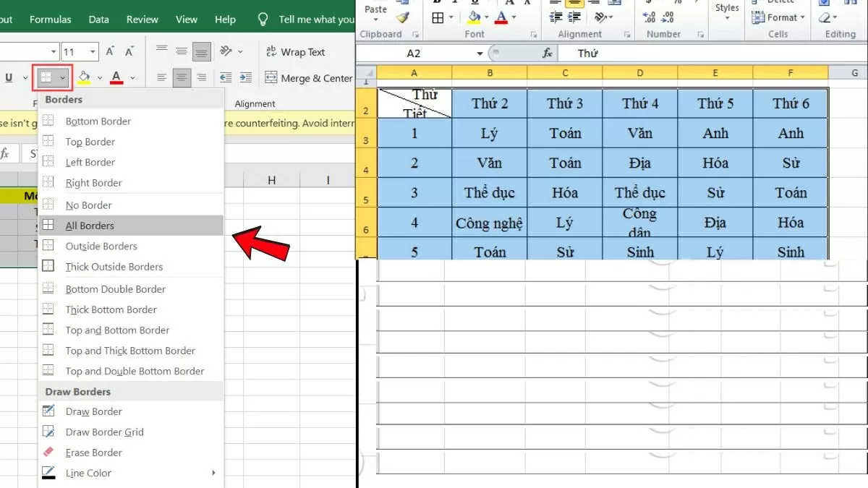Toggle Underline formatting
This screenshot has height=488, width=868.
(x=9, y=78)
